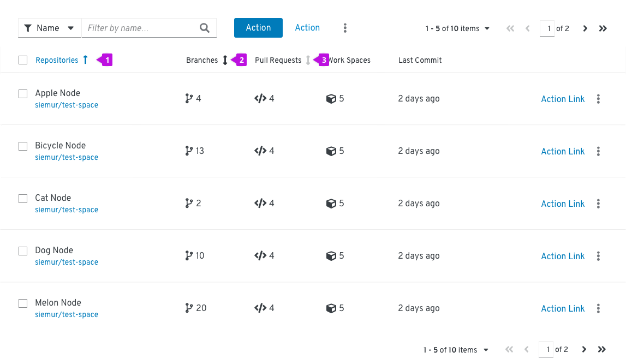Open kebab menu for Dog Node row
Screen dimensions: 626x364
(x=598, y=256)
